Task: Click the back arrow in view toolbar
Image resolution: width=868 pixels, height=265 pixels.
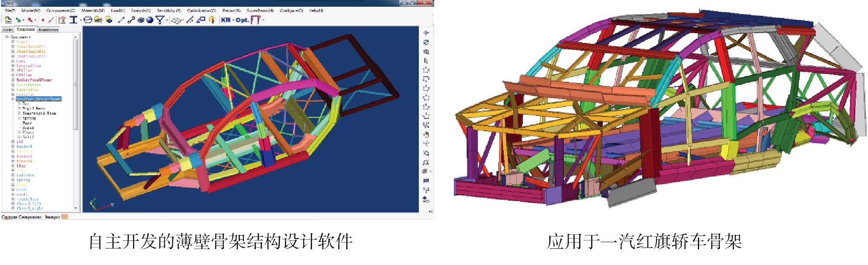Action: point(426,33)
